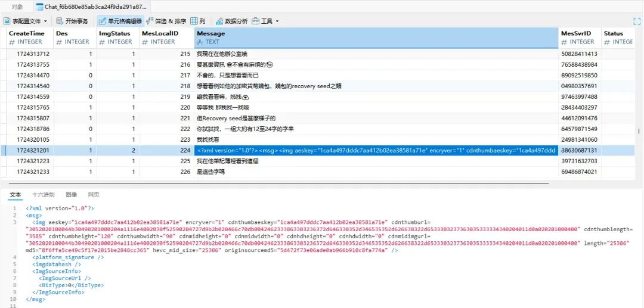
Task: Open the 工具 tools menu
Action: coord(263,21)
